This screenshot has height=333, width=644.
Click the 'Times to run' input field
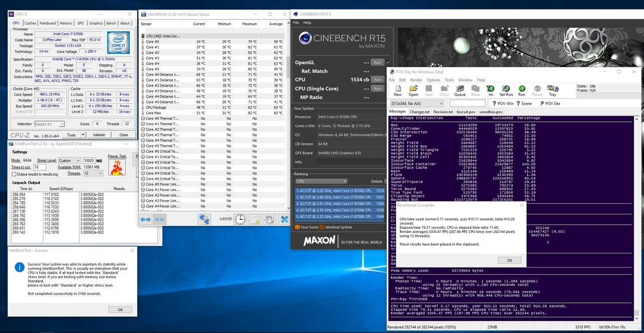click(40, 167)
